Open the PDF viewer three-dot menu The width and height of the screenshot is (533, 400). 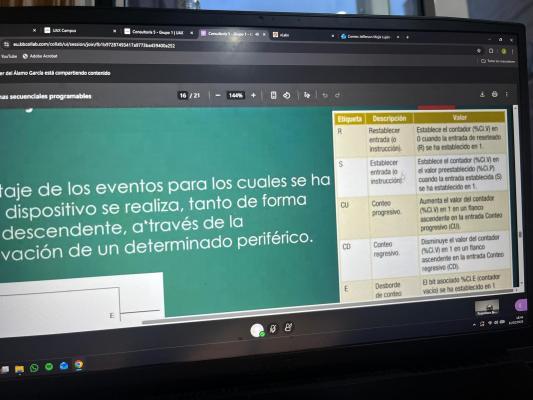coord(506,94)
